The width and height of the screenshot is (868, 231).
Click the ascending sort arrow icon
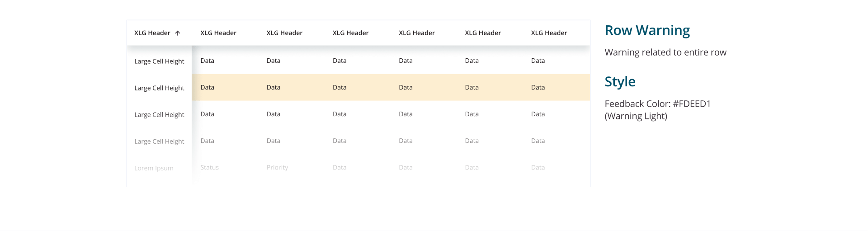178,33
